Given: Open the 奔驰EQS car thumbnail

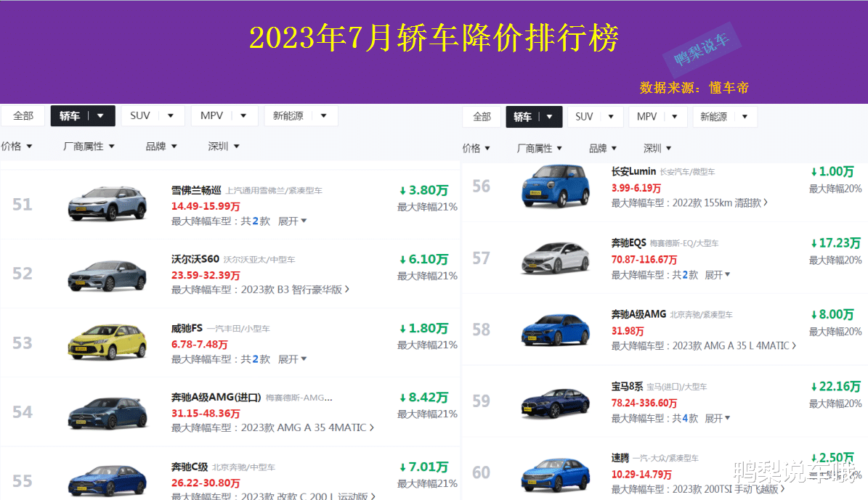Looking at the screenshot, I should (555, 258).
